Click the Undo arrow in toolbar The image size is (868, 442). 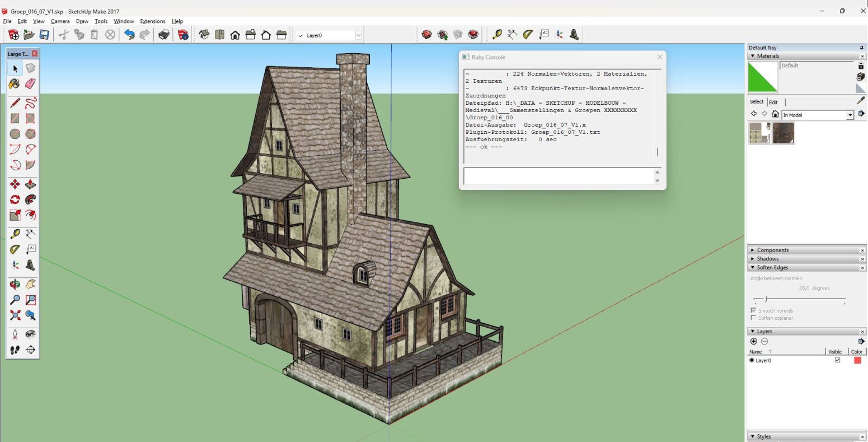[129, 35]
